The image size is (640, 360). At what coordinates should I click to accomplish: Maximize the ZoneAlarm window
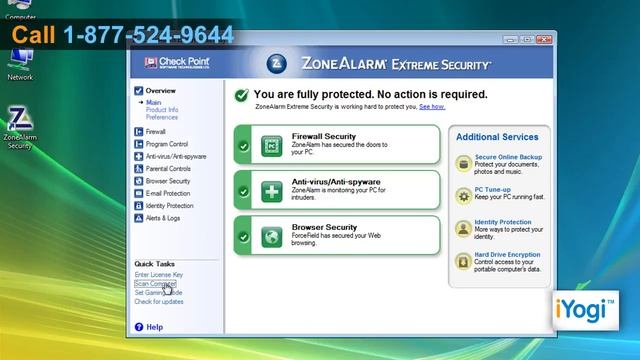[527, 39]
